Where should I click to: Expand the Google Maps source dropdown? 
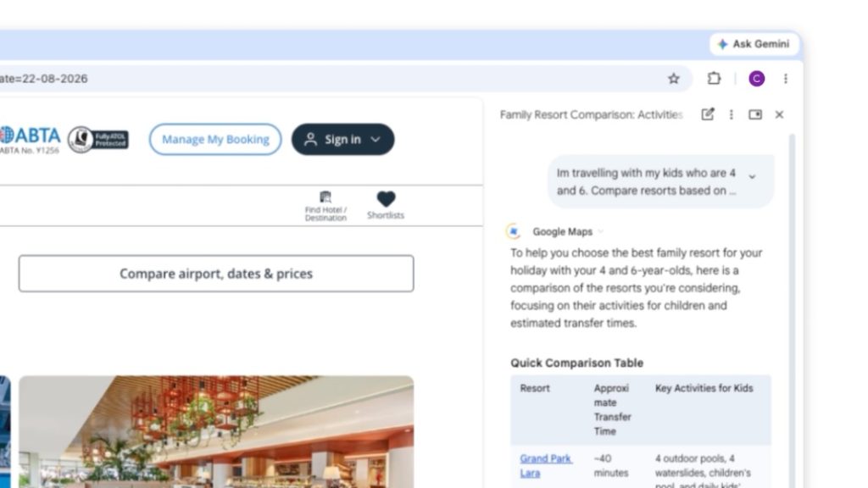(601, 232)
